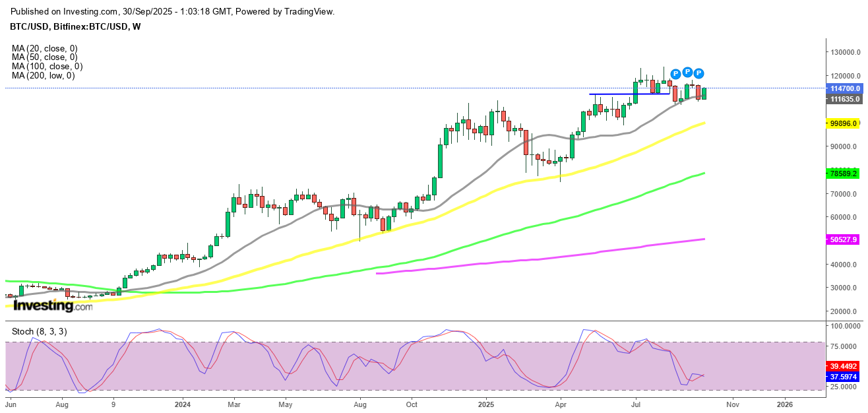Click the green 114700.0 current price label
Image resolution: width=868 pixels, height=413 pixels.
[845, 88]
